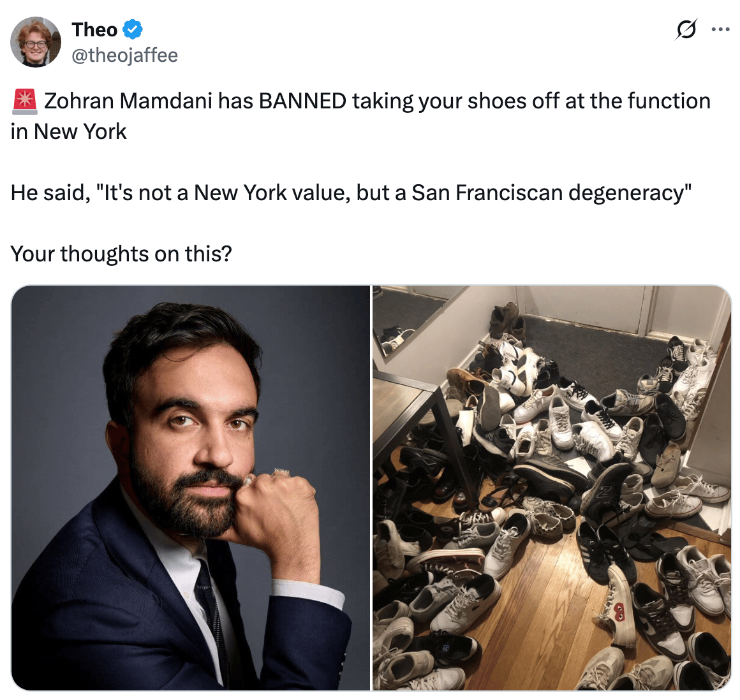Click the Grok slashed-circle icon
740x700 pixels.
(x=686, y=30)
